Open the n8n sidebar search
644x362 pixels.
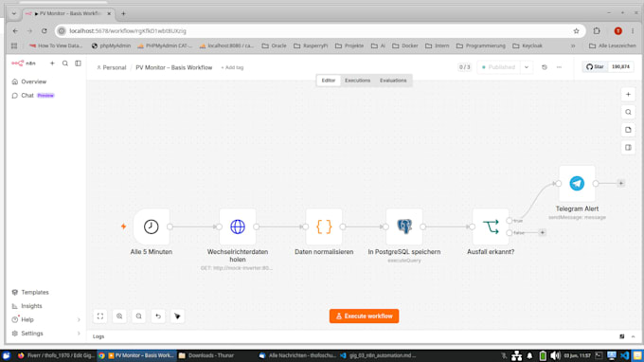coord(65,63)
